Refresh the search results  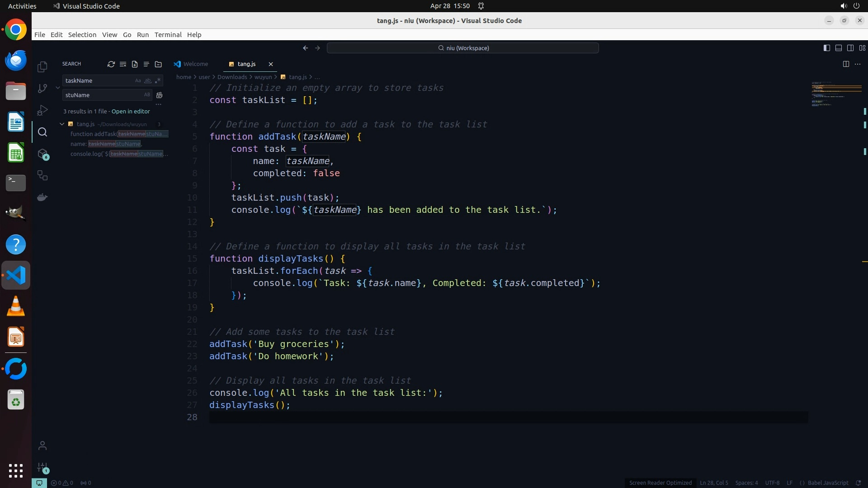point(111,64)
